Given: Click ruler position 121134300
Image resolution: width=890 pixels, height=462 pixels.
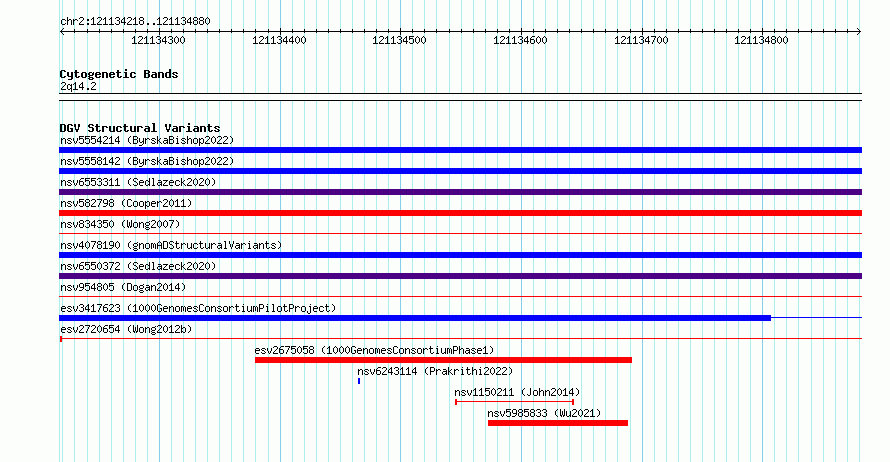Looking at the screenshot, I should (158, 40).
